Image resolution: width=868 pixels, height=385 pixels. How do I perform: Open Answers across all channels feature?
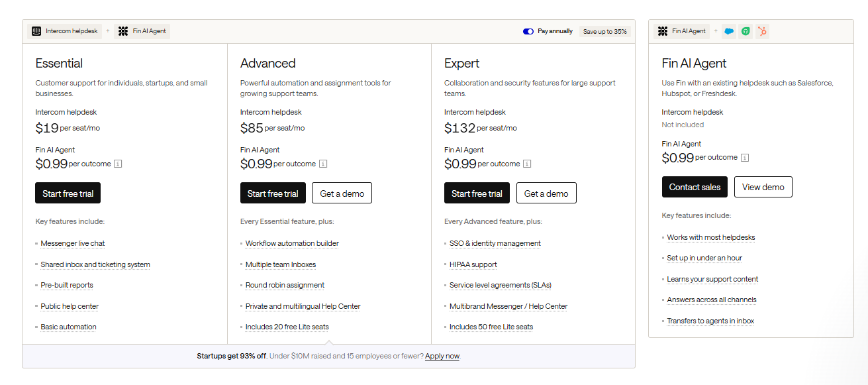[x=712, y=300]
